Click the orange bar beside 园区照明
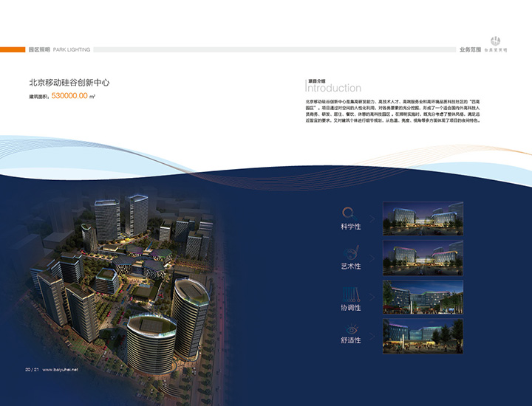The height and width of the screenshot is (406, 532). point(13,49)
